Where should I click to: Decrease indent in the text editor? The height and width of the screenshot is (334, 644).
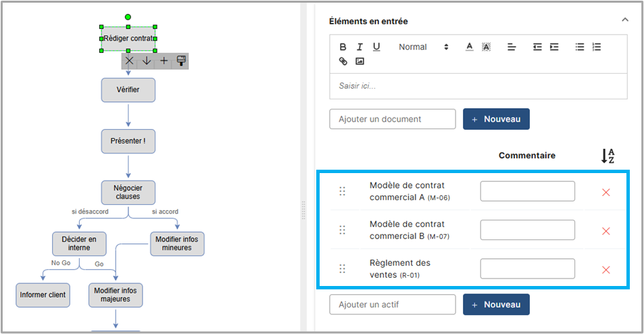click(x=537, y=47)
